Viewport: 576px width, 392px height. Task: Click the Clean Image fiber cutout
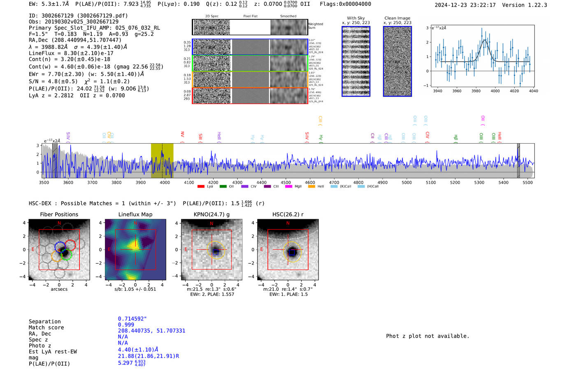point(397,61)
